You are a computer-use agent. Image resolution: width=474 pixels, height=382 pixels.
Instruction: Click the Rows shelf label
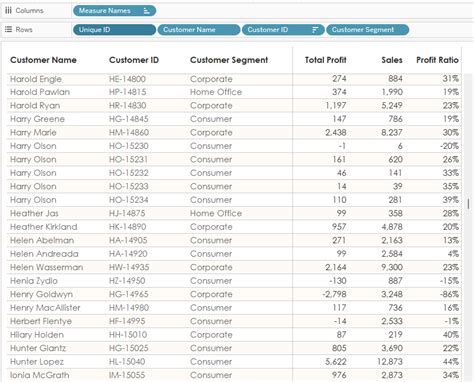(x=24, y=29)
